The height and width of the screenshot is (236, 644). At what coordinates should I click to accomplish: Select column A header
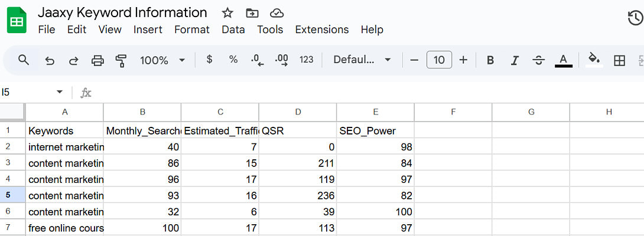click(x=64, y=112)
